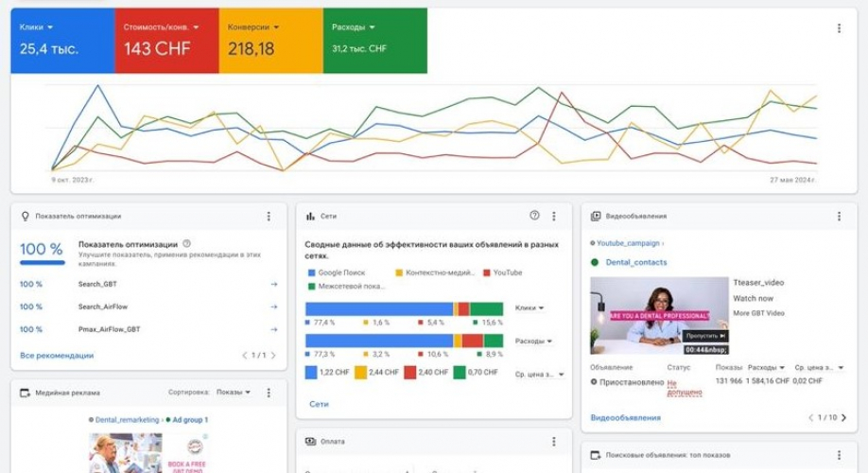Open the Показы sorting dropdown
The width and height of the screenshot is (868, 473).
click(233, 393)
